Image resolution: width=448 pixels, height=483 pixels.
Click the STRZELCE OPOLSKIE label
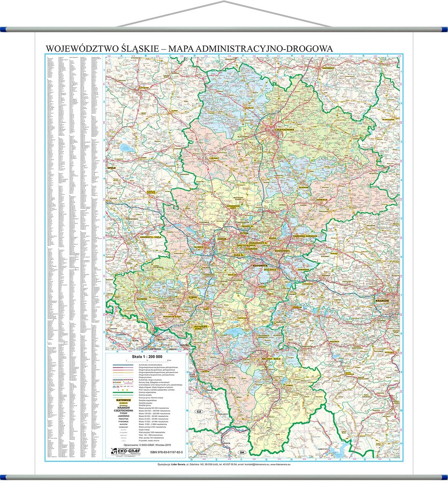(x=151, y=192)
